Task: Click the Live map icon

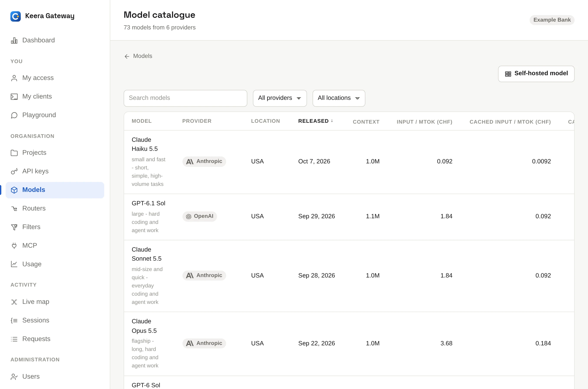Action: pyautogui.click(x=14, y=302)
